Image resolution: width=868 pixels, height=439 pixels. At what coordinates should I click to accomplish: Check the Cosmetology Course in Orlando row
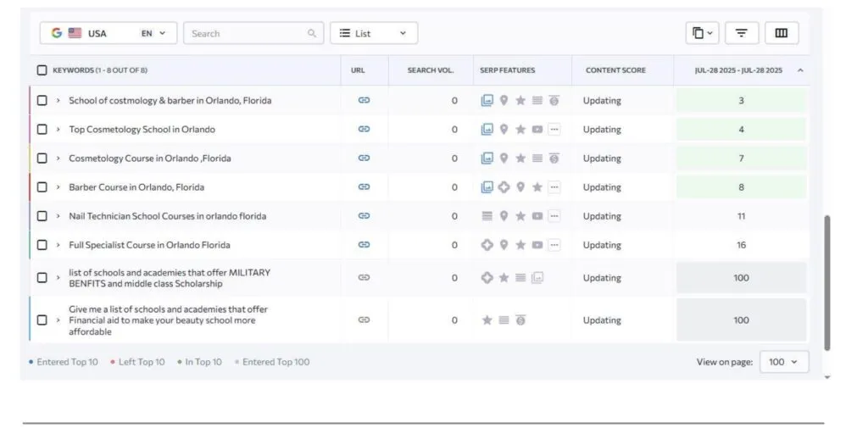pyautogui.click(x=42, y=158)
